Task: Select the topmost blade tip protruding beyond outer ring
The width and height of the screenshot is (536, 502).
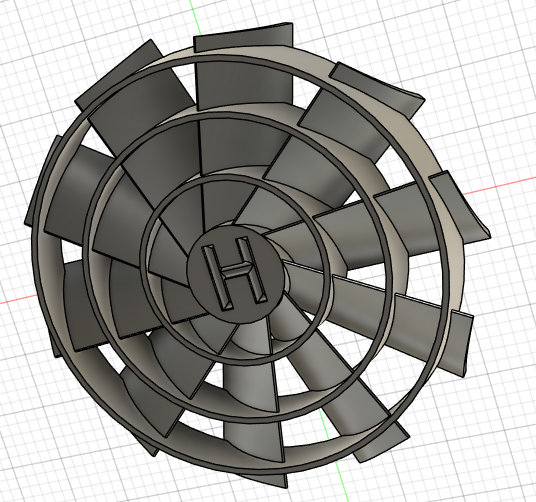Action: point(243,38)
